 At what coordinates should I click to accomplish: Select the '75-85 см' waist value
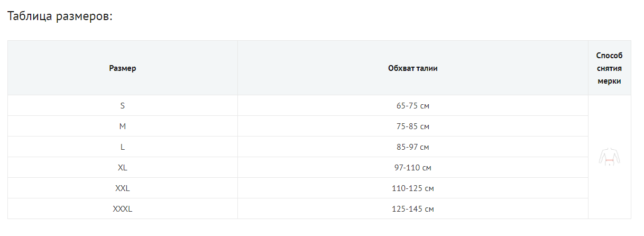(412, 126)
